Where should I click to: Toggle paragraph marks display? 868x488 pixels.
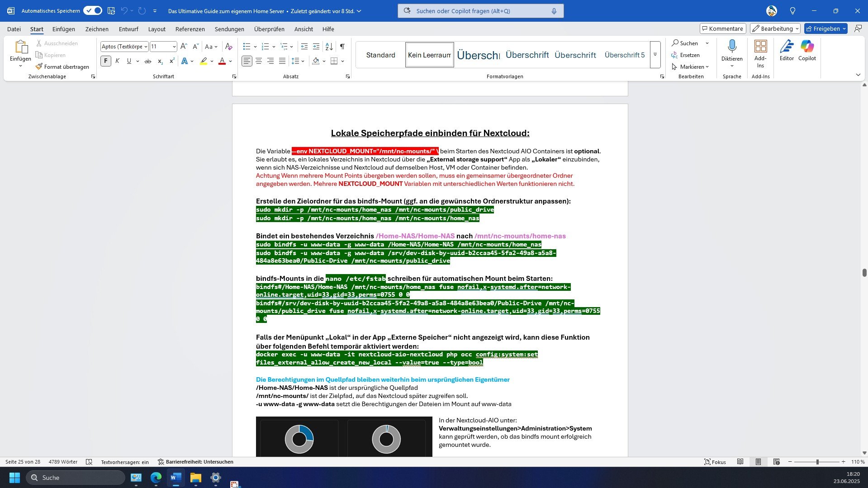342,46
